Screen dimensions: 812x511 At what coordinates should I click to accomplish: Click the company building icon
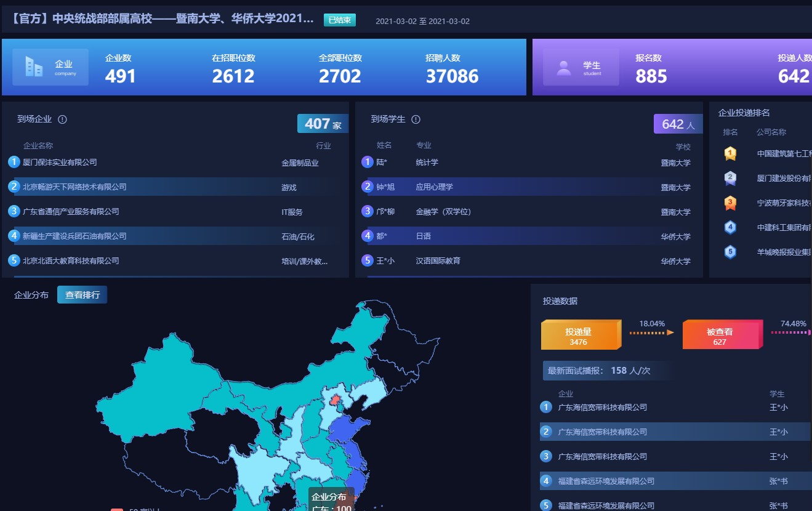34,66
